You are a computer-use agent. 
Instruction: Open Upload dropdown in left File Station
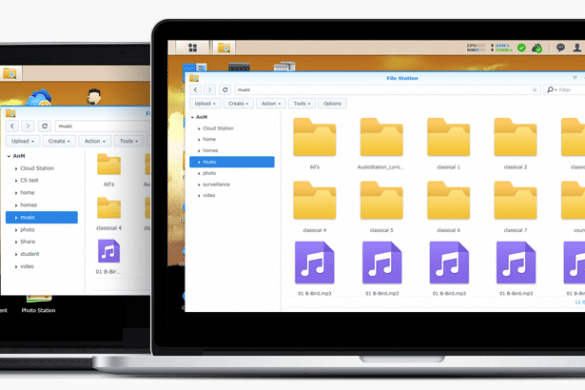22,141
